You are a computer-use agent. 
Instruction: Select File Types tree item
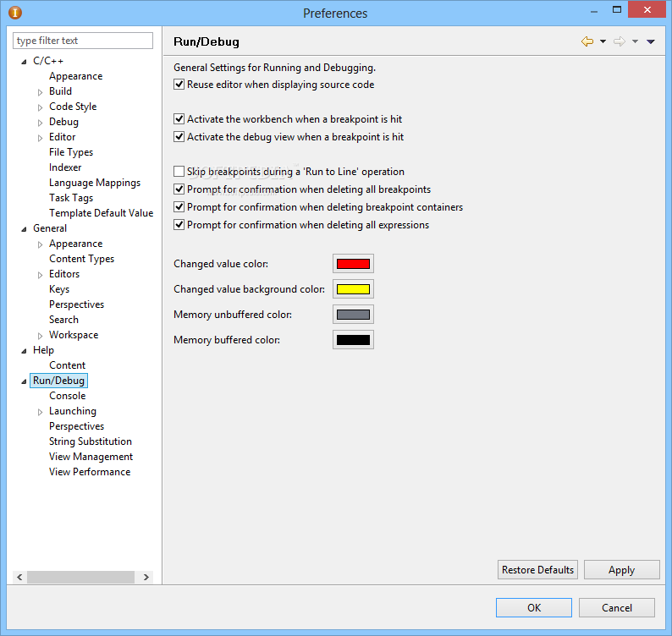pyautogui.click(x=71, y=152)
